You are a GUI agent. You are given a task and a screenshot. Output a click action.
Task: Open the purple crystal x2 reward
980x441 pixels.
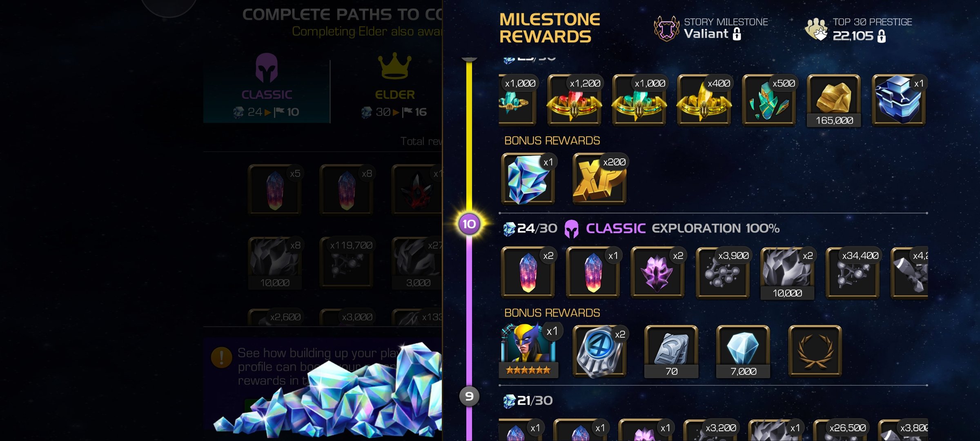(657, 273)
